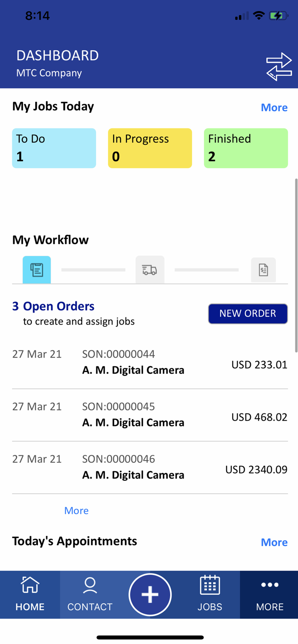Tap the company switch arrows icon
Screen dimensions: 298x644
tap(279, 67)
